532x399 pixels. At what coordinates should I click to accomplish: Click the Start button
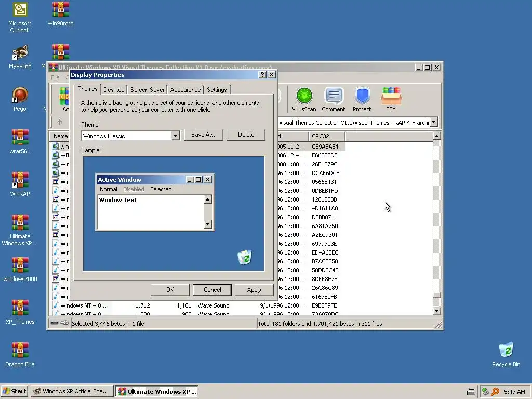point(14,391)
